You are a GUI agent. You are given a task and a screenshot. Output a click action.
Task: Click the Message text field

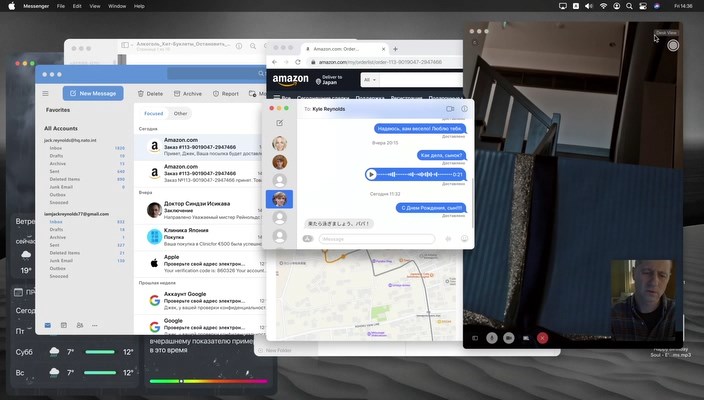coord(377,239)
